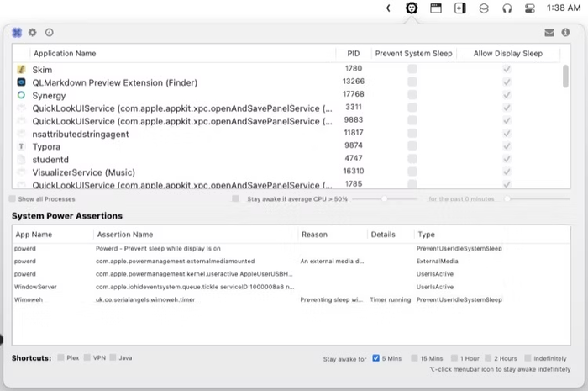Uncheck the 5 Mins stay awake option

[x=375, y=358]
